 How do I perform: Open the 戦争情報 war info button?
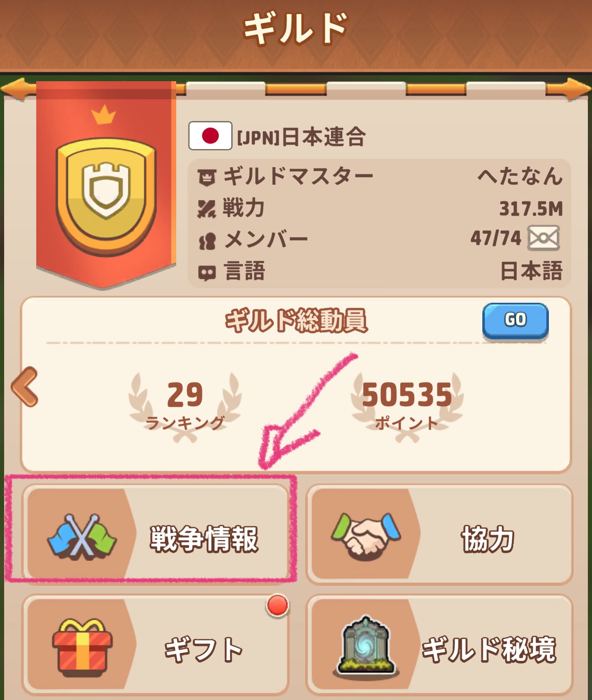tap(156, 533)
